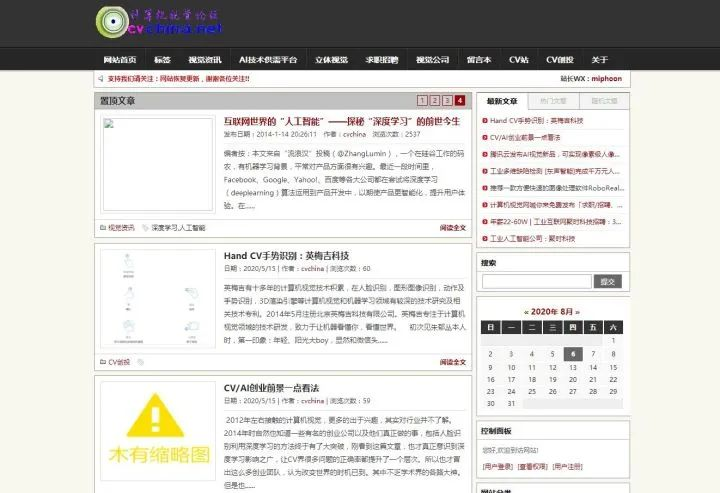Viewport: 720px width, 493px height.
Task: Switch to 随机文章 sidebar tab
Action: click(x=604, y=101)
